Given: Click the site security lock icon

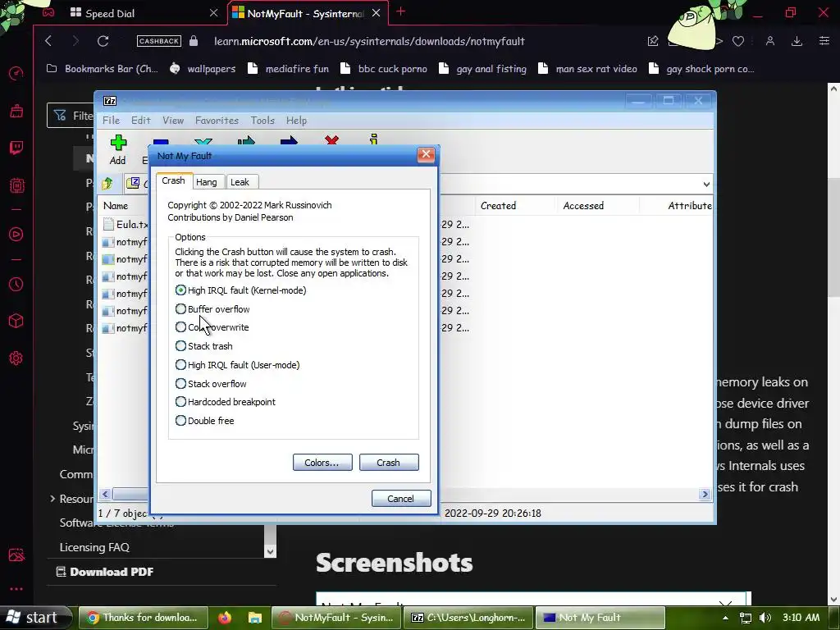Looking at the screenshot, I should pos(194,41).
